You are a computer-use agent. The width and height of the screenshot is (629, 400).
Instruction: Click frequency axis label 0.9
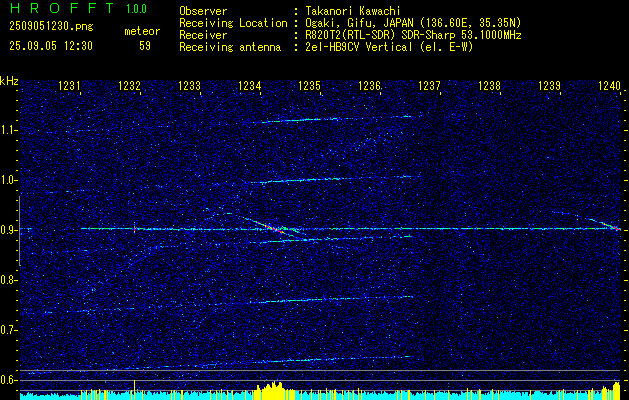[x=7, y=230]
